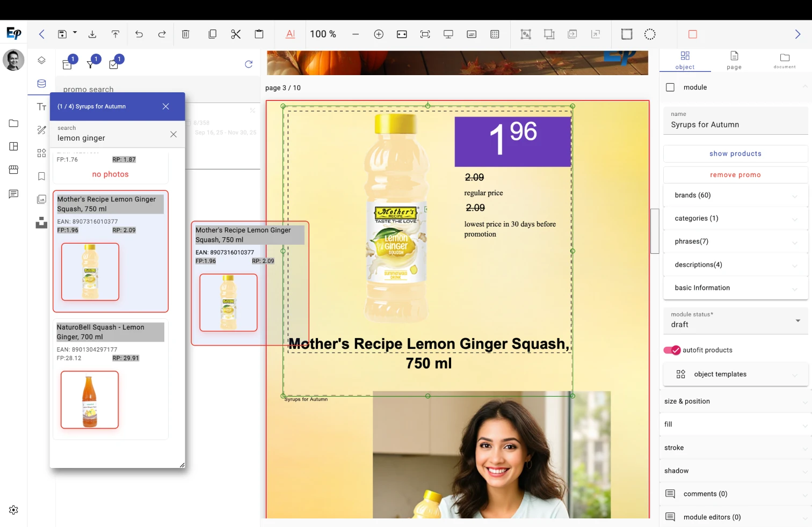Click the trash delete icon

pos(186,34)
